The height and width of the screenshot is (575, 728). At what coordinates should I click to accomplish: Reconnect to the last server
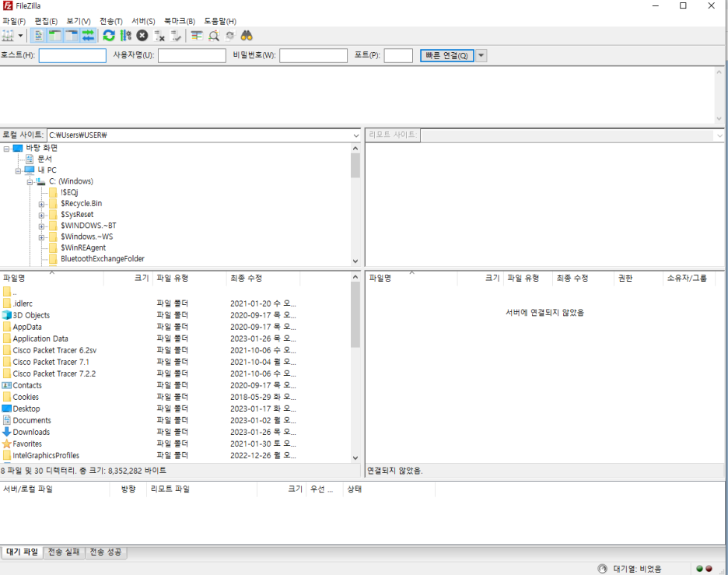[x=176, y=36]
